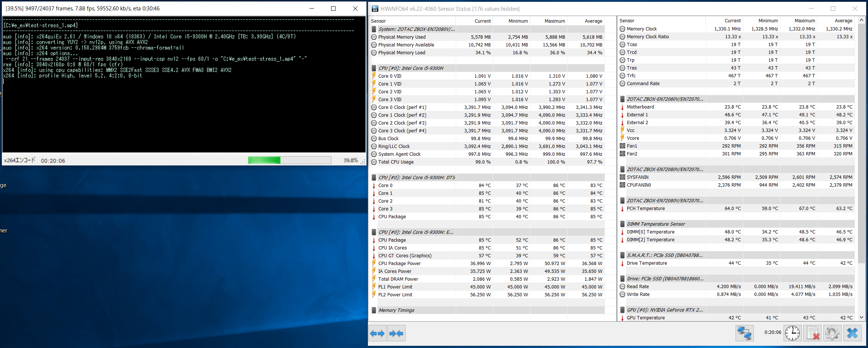868x348 pixels.
Task: Open the remote network monitoring icon
Action: point(744,333)
